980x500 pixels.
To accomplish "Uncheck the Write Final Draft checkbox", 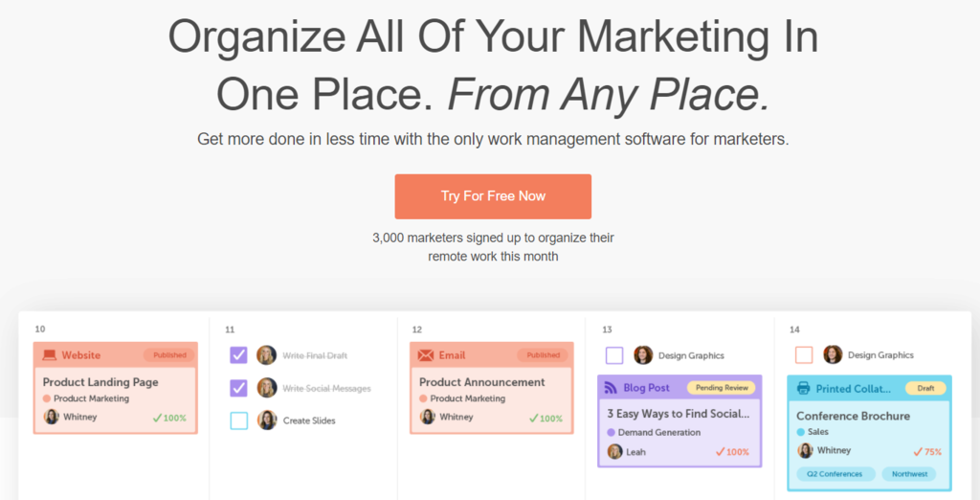I will 239,355.
